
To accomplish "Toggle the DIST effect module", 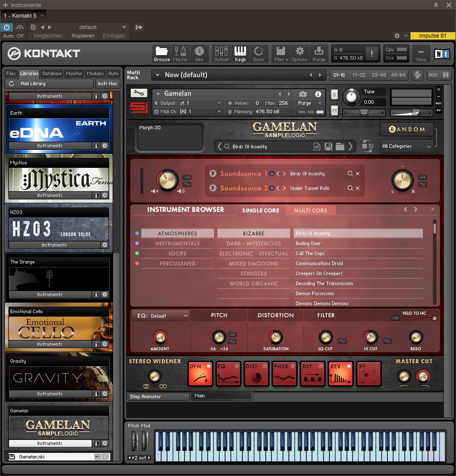I will [257, 374].
